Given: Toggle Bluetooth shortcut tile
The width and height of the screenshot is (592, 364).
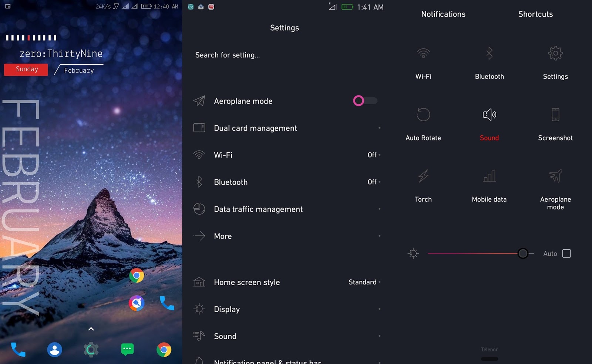Looking at the screenshot, I should (x=489, y=63).
